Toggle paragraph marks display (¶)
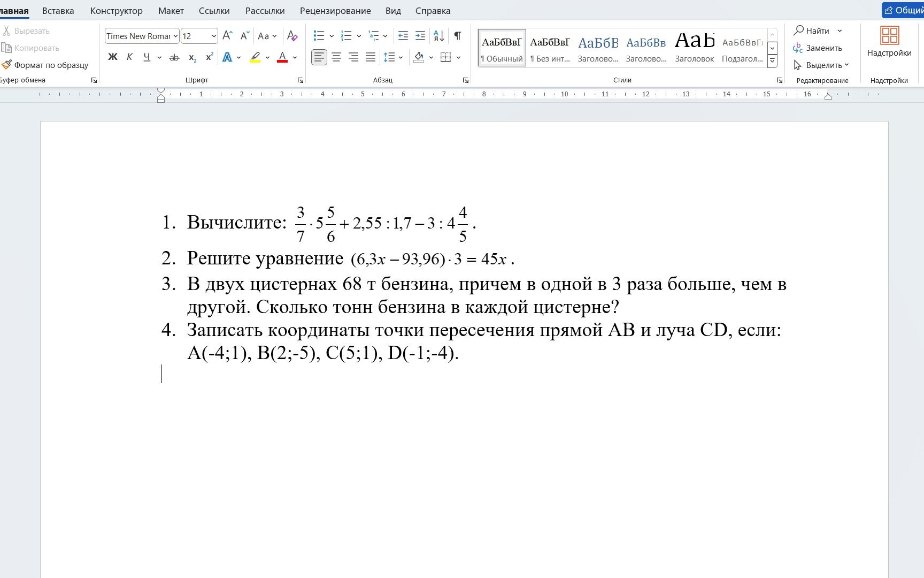The width and height of the screenshot is (924, 578). [x=458, y=36]
